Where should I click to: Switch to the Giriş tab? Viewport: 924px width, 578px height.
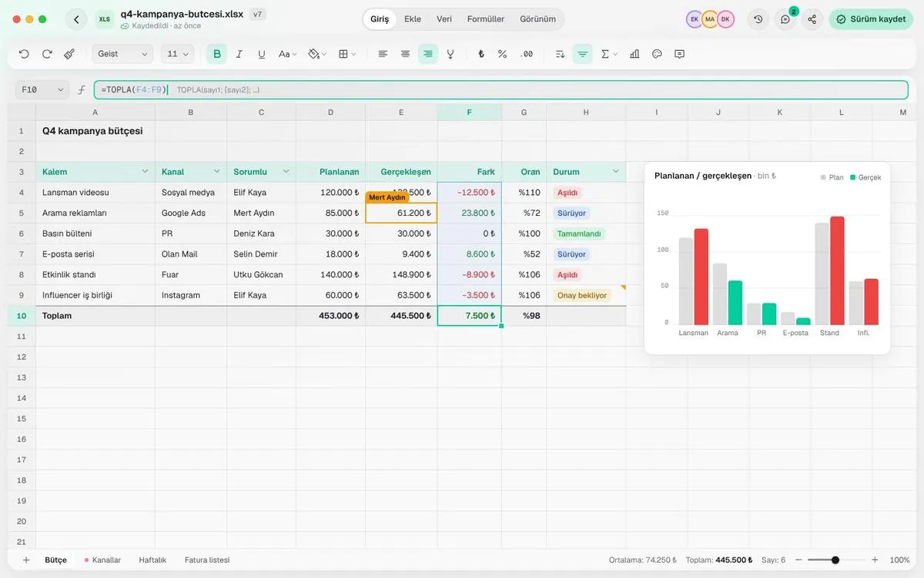pyautogui.click(x=380, y=19)
